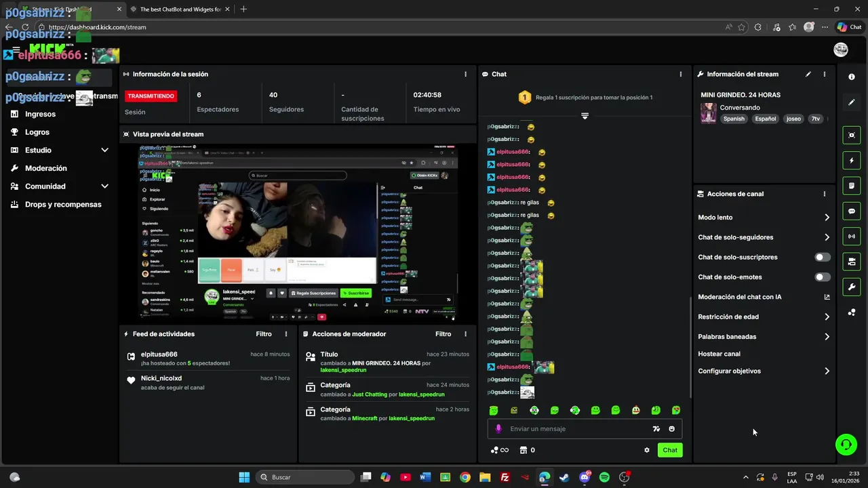This screenshot has height=488, width=868.
Task: Click the translate icon in message box
Action: (x=656, y=429)
